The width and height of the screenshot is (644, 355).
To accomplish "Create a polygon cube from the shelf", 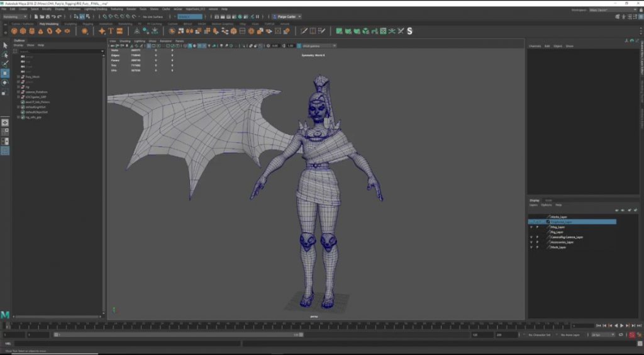I will coord(23,31).
